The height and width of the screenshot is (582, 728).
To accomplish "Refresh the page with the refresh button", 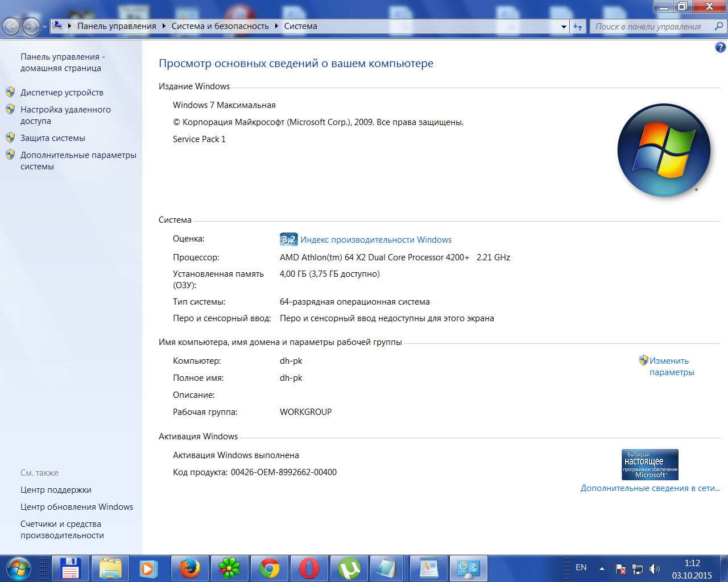I will (x=578, y=26).
